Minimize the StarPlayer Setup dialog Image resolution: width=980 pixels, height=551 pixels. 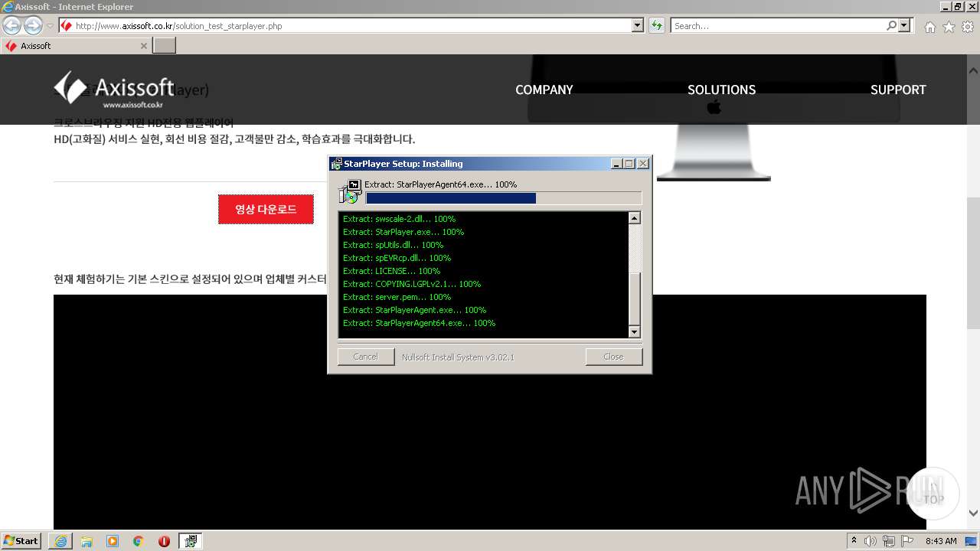617,164
